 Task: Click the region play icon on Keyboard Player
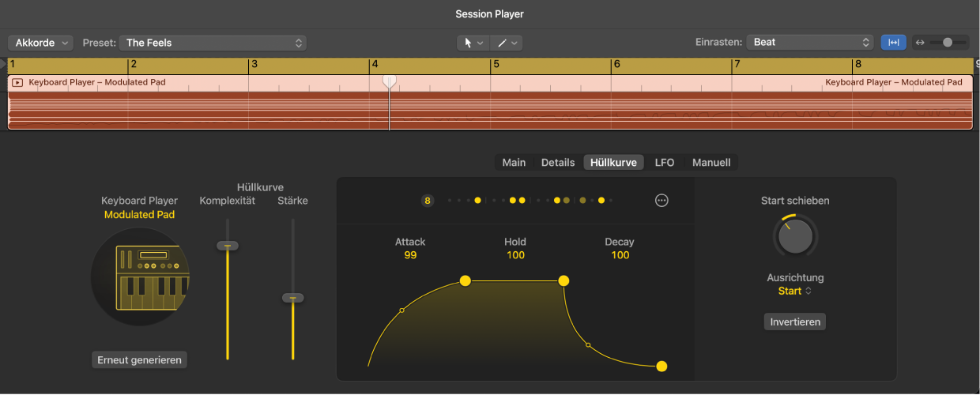pyautogui.click(x=17, y=82)
